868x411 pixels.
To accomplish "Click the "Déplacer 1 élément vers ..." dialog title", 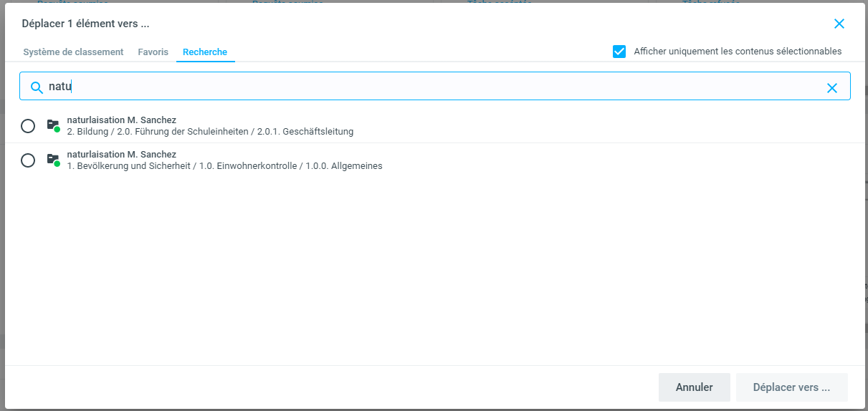I will pos(85,24).
